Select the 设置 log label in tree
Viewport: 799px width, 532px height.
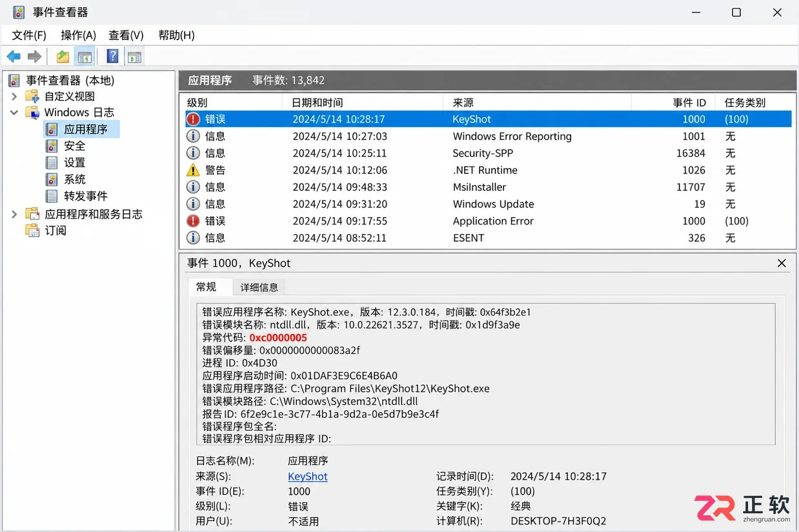(x=75, y=163)
